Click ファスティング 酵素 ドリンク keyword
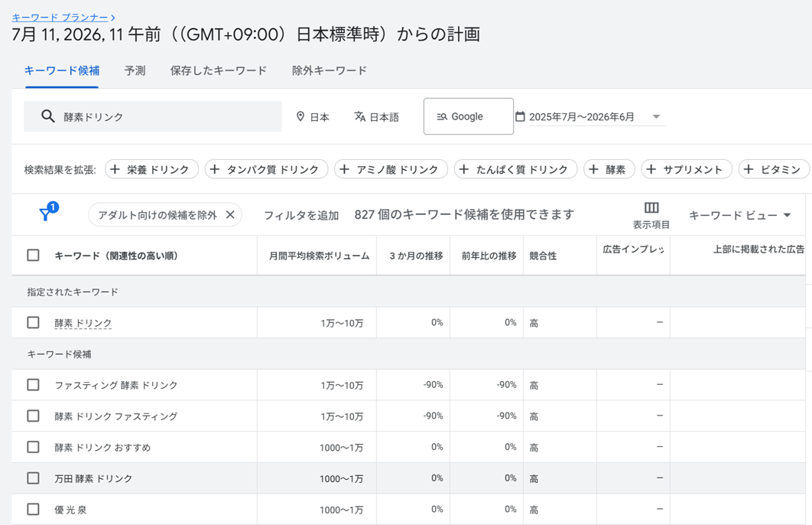Screen dimensions: 812x525 coord(116,385)
